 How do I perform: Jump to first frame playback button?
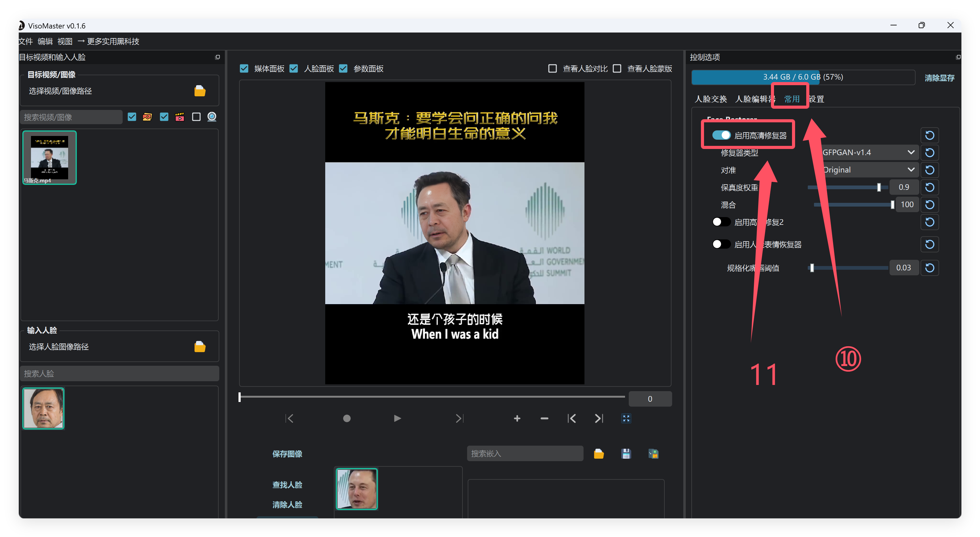(x=290, y=418)
